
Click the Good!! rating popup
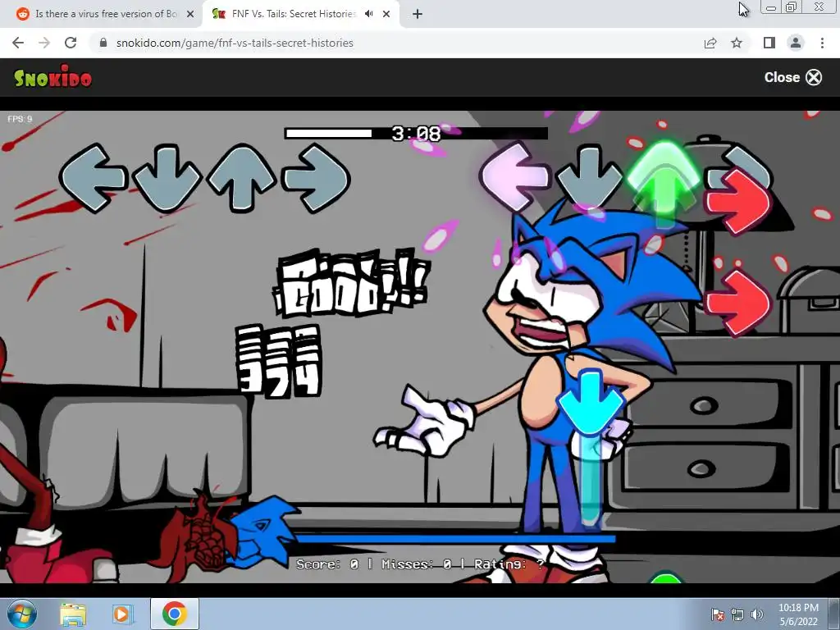tap(351, 282)
